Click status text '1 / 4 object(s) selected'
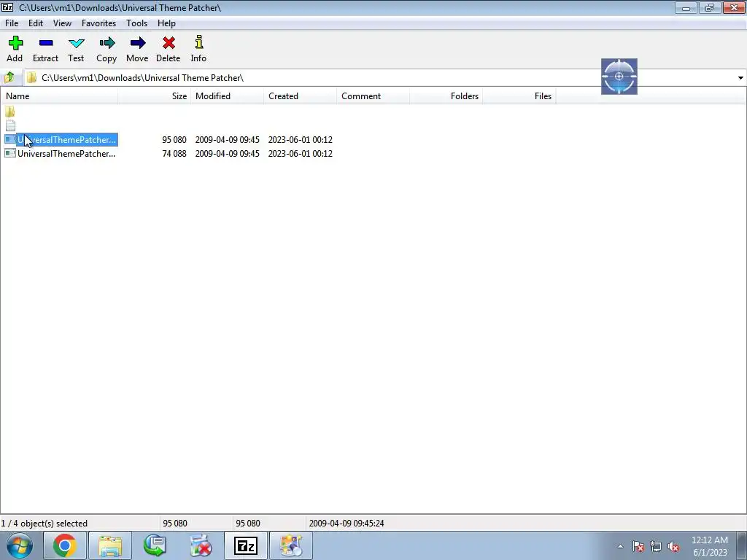Image resolution: width=747 pixels, height=560 pixels. click(44, 524)
